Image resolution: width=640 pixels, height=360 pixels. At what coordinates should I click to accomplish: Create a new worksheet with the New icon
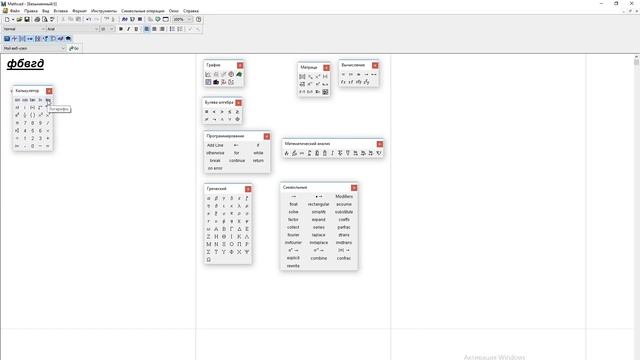coord(7,19)
